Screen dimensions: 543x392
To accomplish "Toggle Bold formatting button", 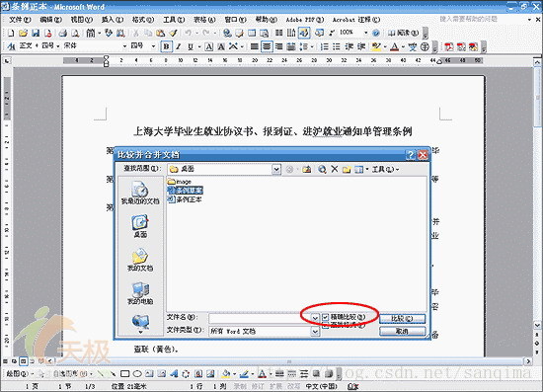I will pos(167,46).
